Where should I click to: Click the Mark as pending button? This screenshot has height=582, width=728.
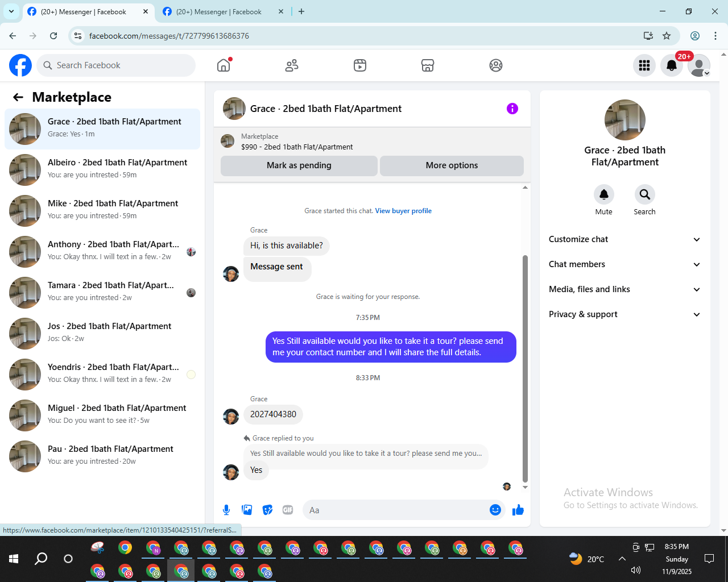(299, 165)
